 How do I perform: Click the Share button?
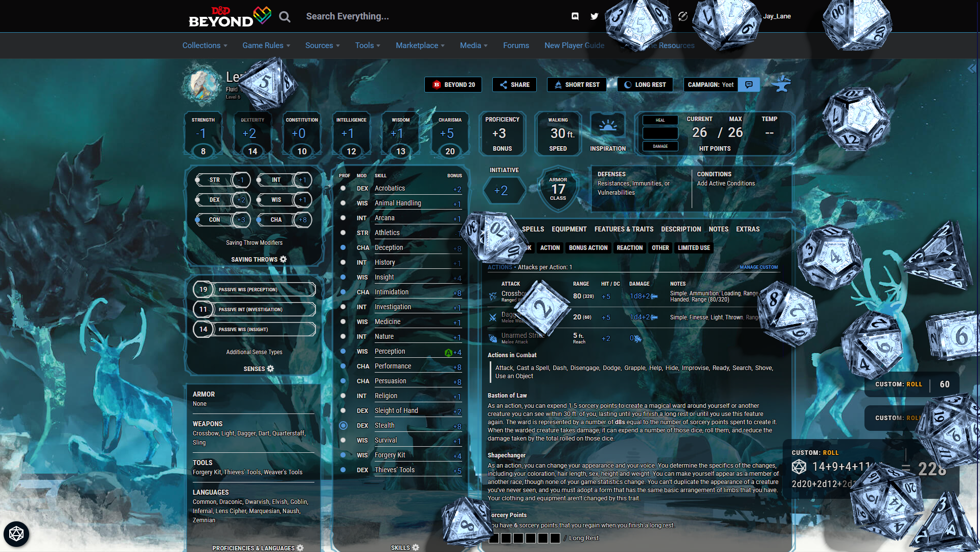click(x=514, y=85)
